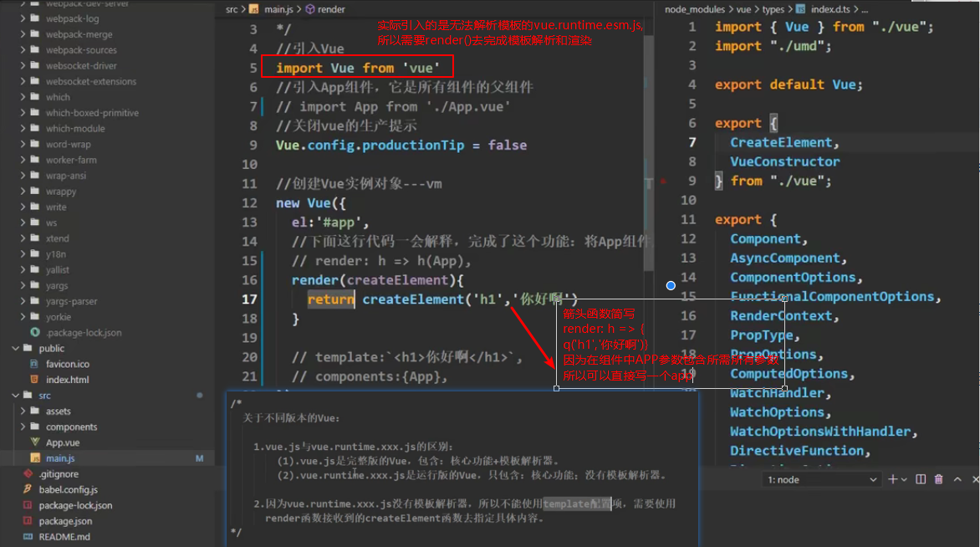This screenshot has width=980, height=547.
Task: Click the modified badge M on main.js
Action: (198, 458)
